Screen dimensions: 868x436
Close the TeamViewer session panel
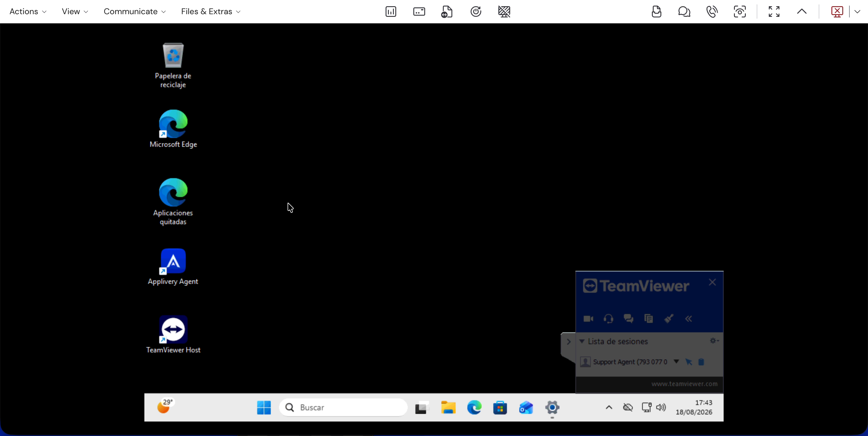[x=712, y=282]
